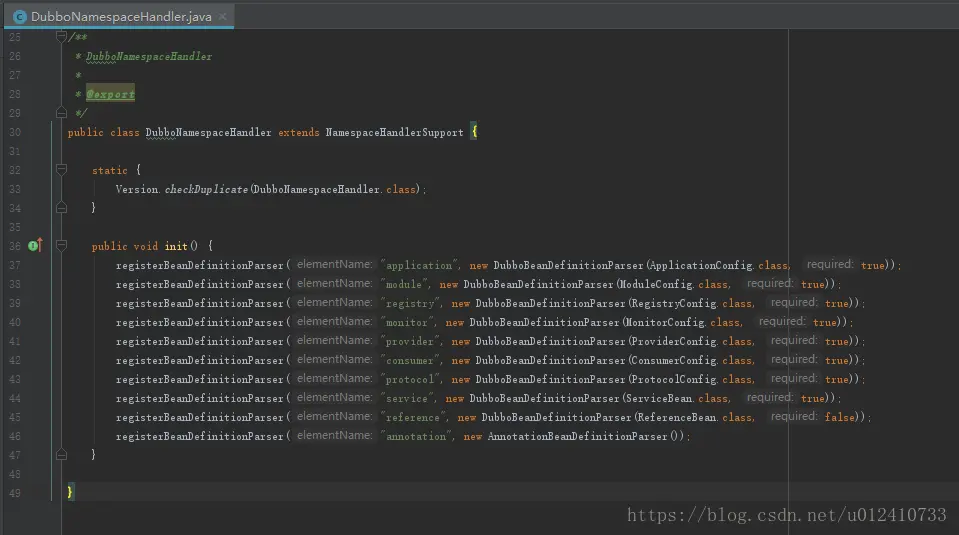Click the "application" string literal
Screen dimensions: 959x535
click(419, 265)
